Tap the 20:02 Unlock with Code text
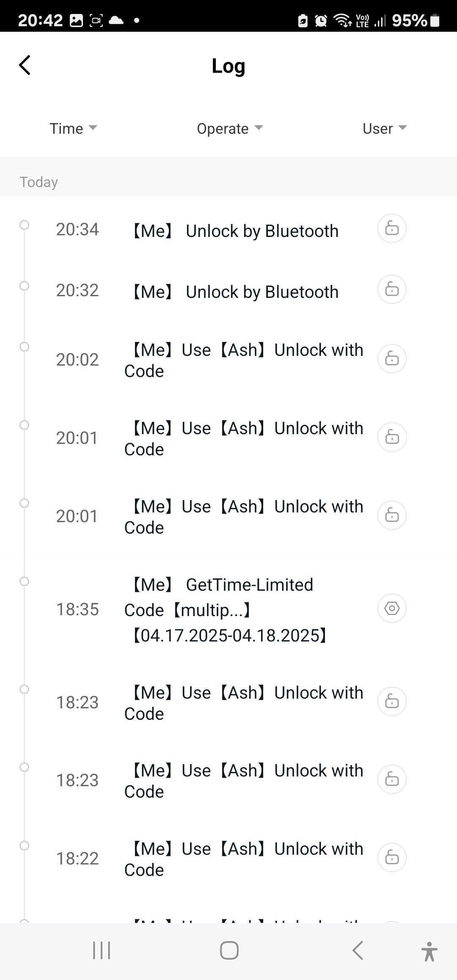 tap(244, 360)
